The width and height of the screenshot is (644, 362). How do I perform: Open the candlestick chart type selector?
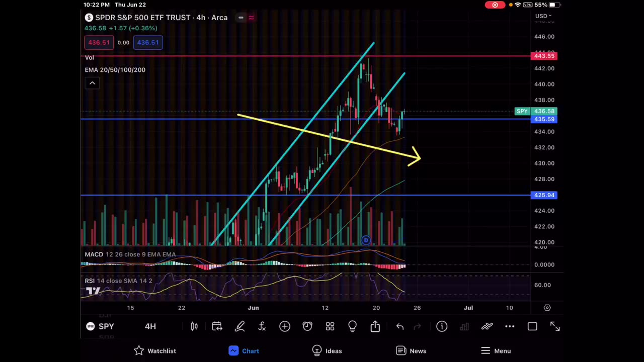[194, 326]
